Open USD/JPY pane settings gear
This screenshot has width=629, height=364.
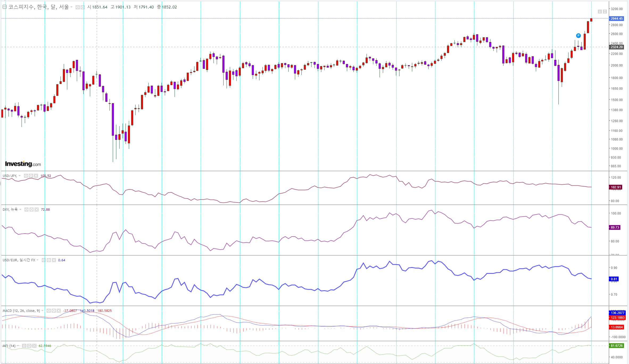click(x=31, y=176)
